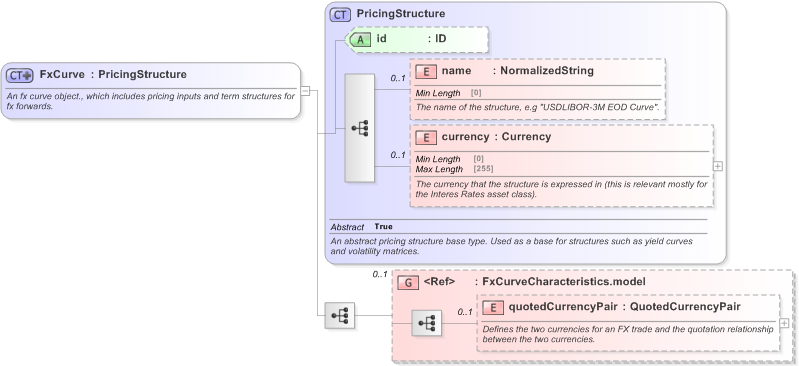Click the id attribute name
Screen dimensions: 799x366
(381, 38)
